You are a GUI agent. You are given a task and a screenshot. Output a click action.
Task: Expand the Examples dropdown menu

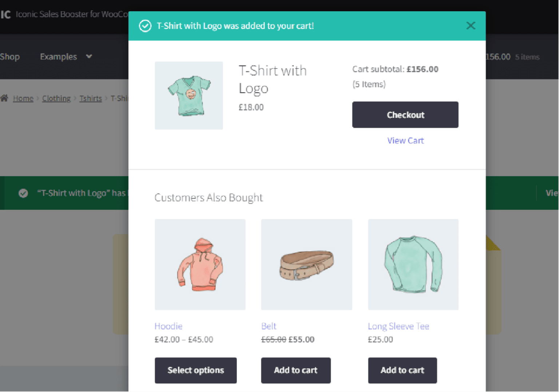point(66,57)
